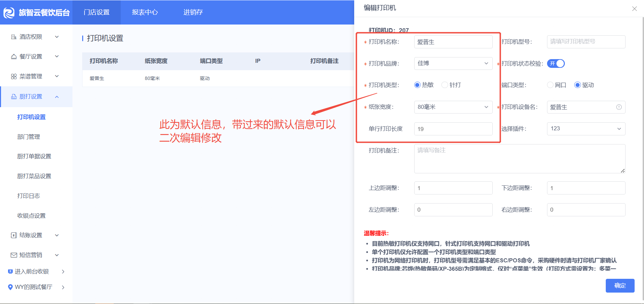
Task: Click the 80毫米 cell in printer table
Action: pos(152,79)
